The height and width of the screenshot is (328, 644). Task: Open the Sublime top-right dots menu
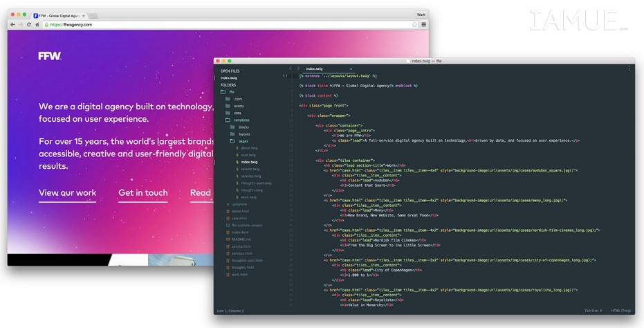point(629,69)
